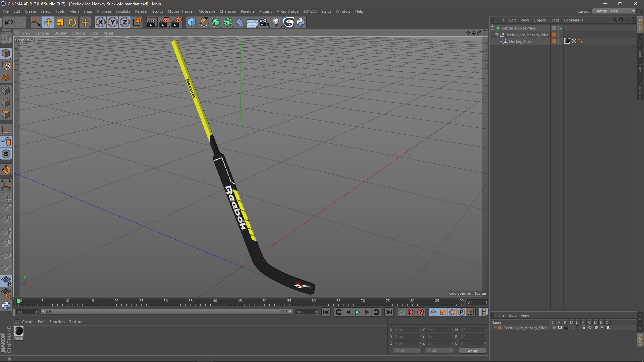Add a Cube primitive object
This screenshot has width=644, height=362.
click(x=192, y=22)
